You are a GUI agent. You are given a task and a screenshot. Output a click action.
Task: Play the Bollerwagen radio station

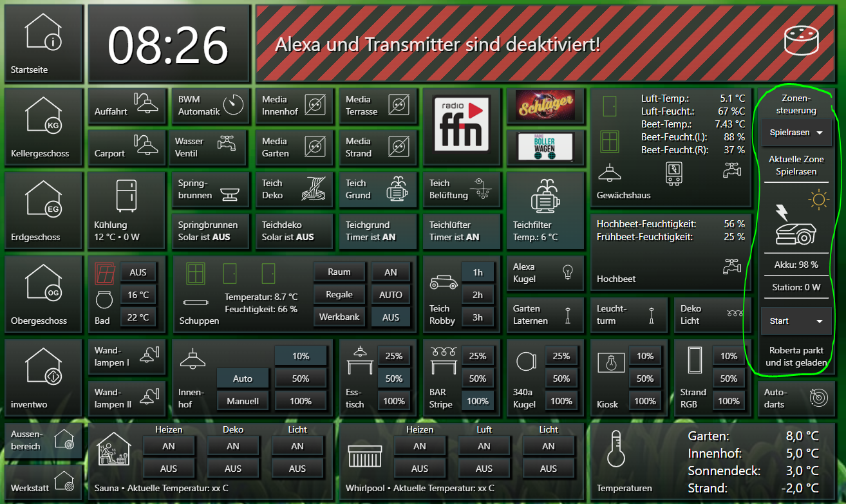545,147
